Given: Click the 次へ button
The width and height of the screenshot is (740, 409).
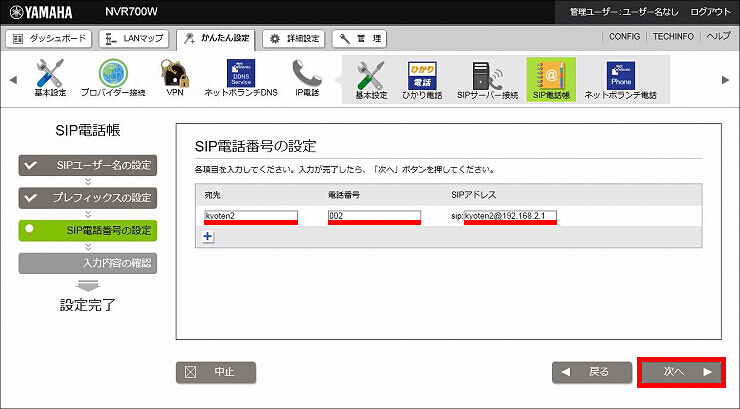Looking at the screenshot, I should [681, 372].
